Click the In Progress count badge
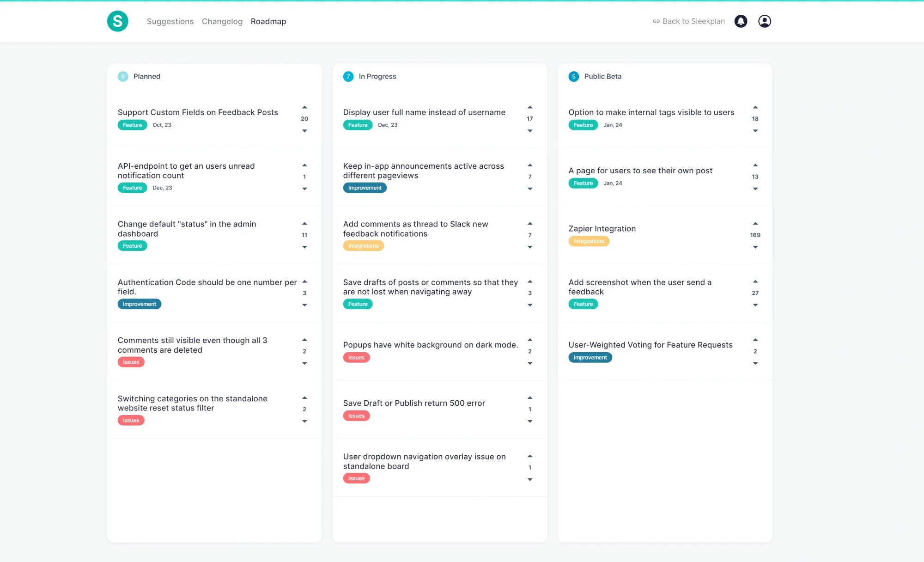Image resolution: width=924 pixels, height=562 pixels. pyautogui.click(x=348, y=76)
